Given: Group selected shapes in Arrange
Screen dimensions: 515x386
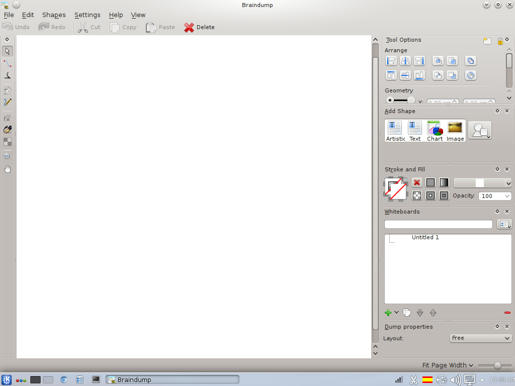Looking at the screenshot, I should [x=470, y=61].
